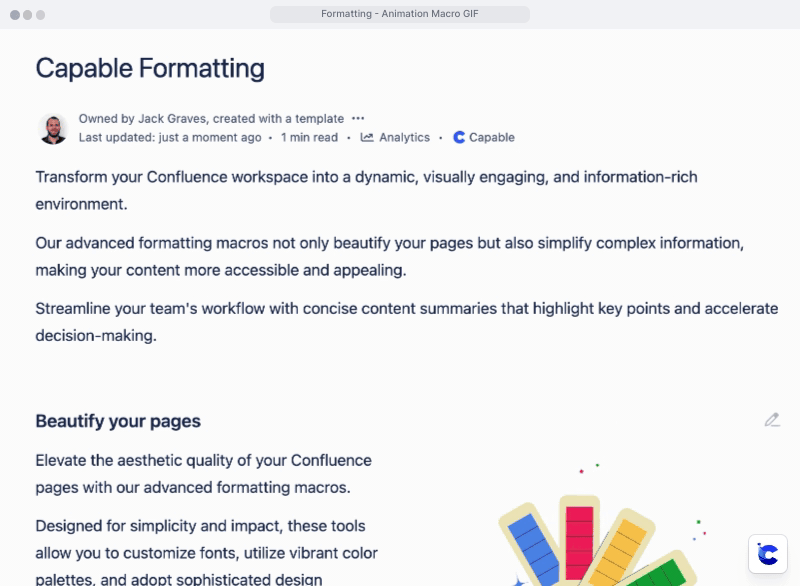
Task: Select the Analytics text label
Action: pos(404,137)
